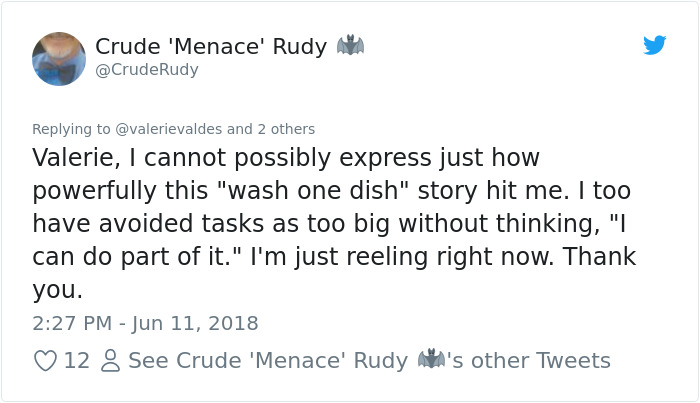Click the bat emoji beside the display name
This screenshot has width=700, height=403.
pyautogui.click(x=350, y=46)
